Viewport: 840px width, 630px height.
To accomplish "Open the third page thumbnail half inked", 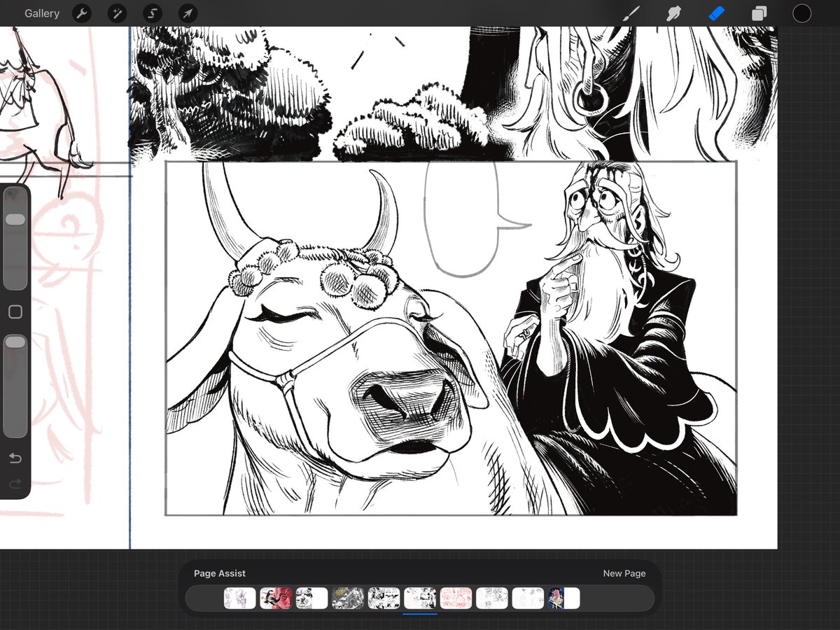I will 311,598.
